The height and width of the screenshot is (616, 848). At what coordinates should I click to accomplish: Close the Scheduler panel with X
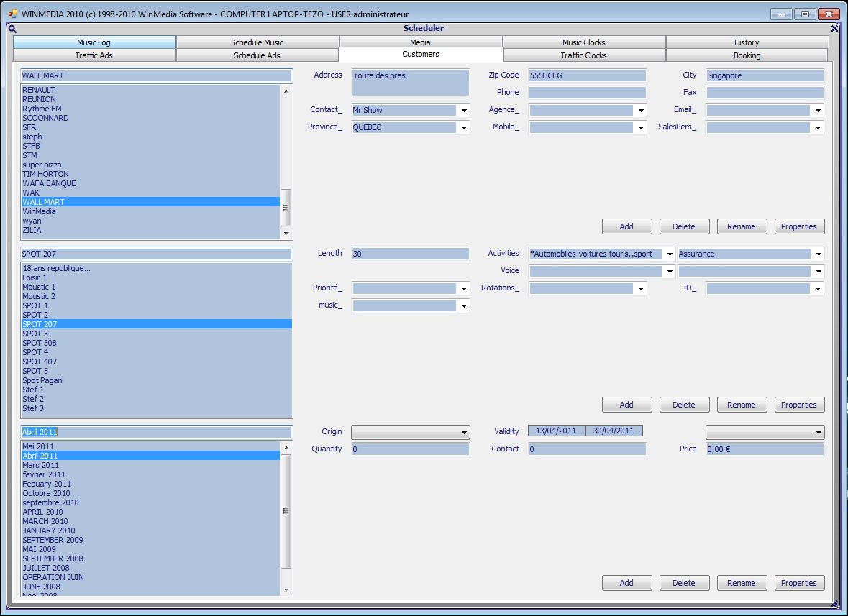pos(834,29)
